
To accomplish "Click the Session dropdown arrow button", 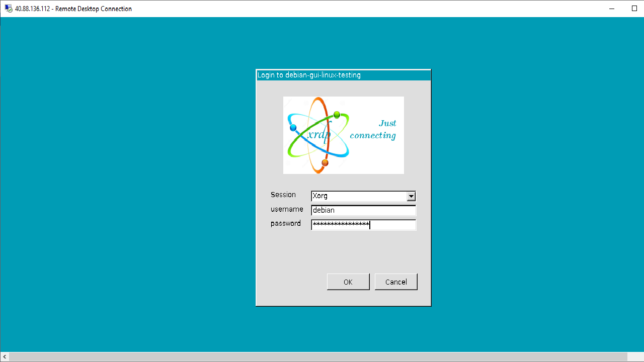I will (x=411, y=196).
